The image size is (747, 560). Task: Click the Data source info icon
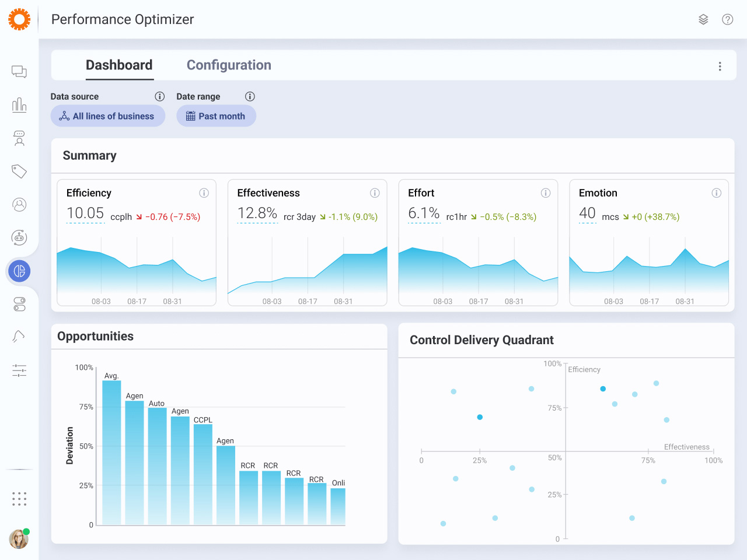[x=159, y=96]
